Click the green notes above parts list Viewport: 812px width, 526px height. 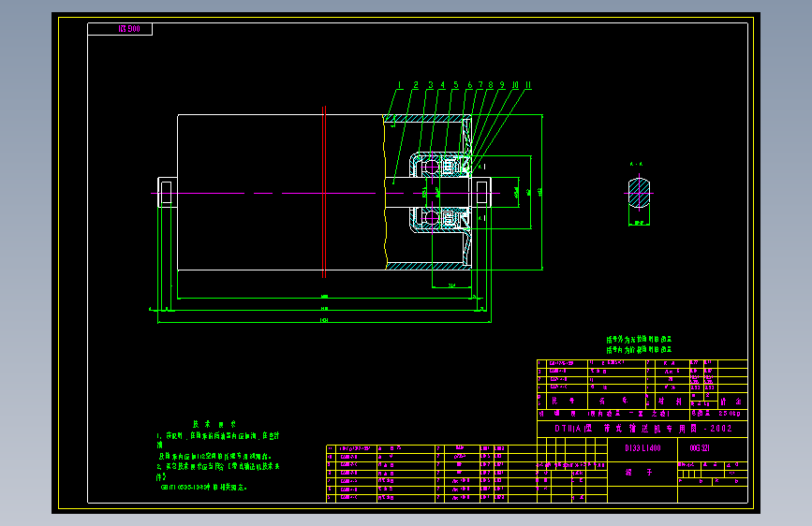pyautogui.click(x=639, y=344)
